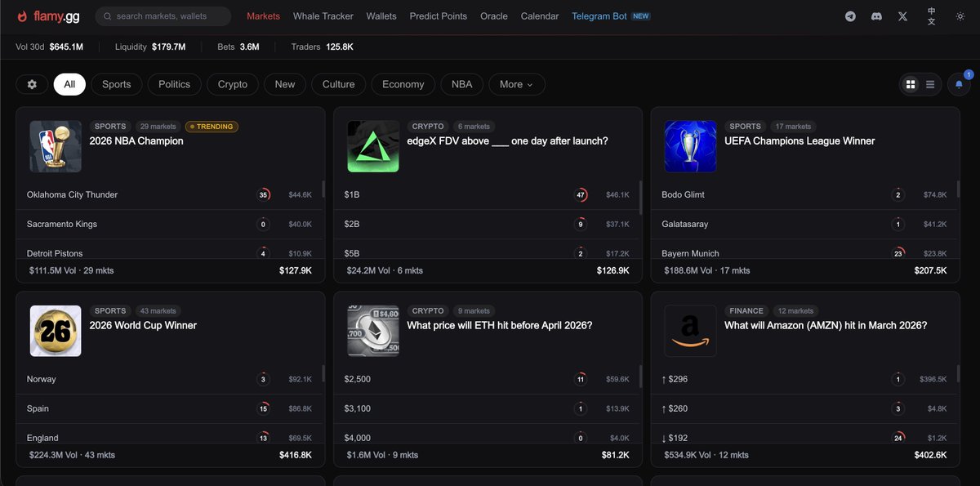Open the notifications bell

[x=959, y=84]
